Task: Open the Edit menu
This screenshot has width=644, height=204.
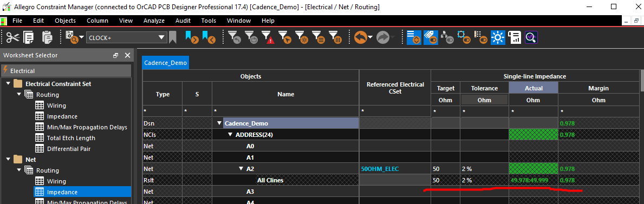Action: (38, 21)
